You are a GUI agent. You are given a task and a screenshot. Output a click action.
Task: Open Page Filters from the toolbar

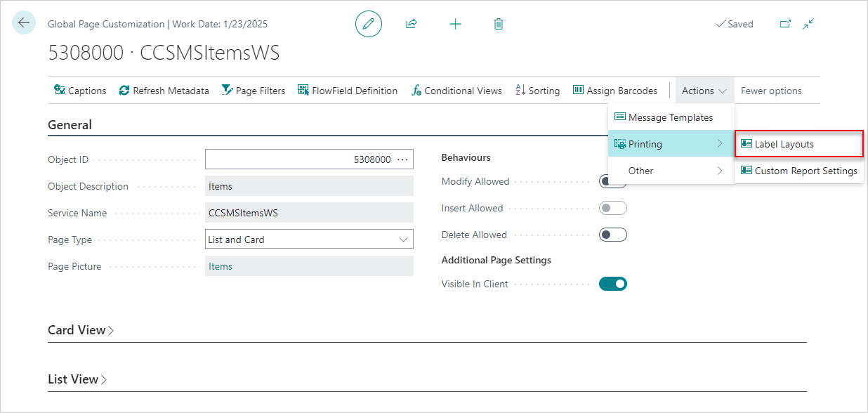click(x=254, y=90)
